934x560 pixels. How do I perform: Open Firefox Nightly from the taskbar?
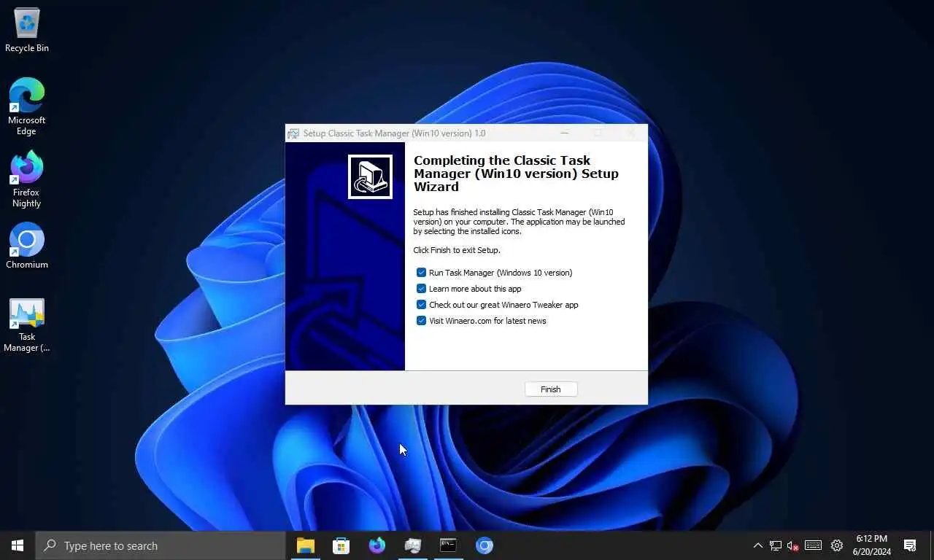377,545
